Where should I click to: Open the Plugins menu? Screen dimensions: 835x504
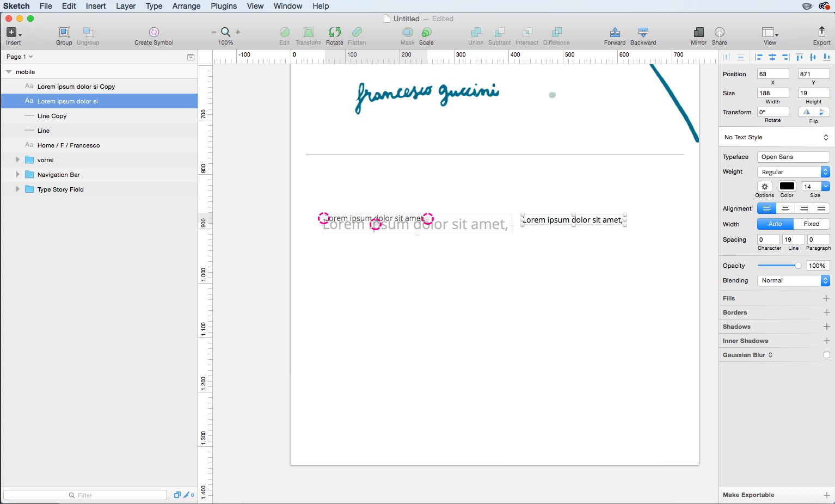[224, 6]
